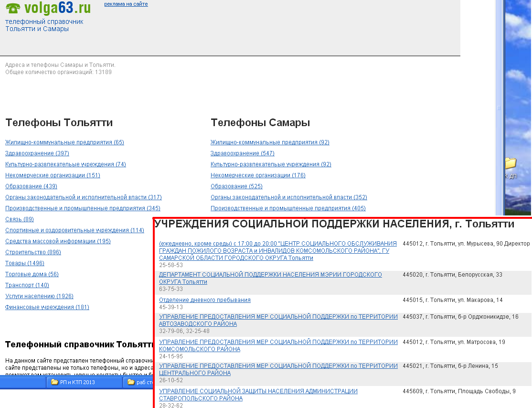
Task: Click the page's vertical scrollbar grip
Action: (499, 108)
